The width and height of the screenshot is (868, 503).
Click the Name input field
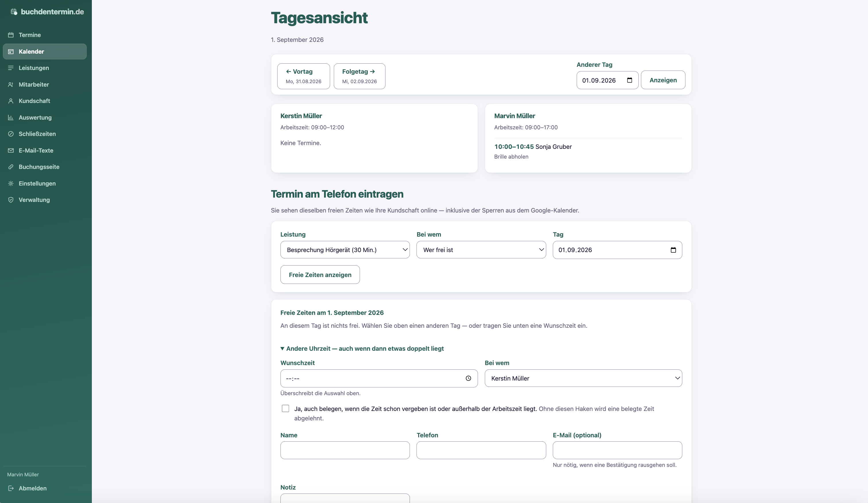click(x=345, y=450)
